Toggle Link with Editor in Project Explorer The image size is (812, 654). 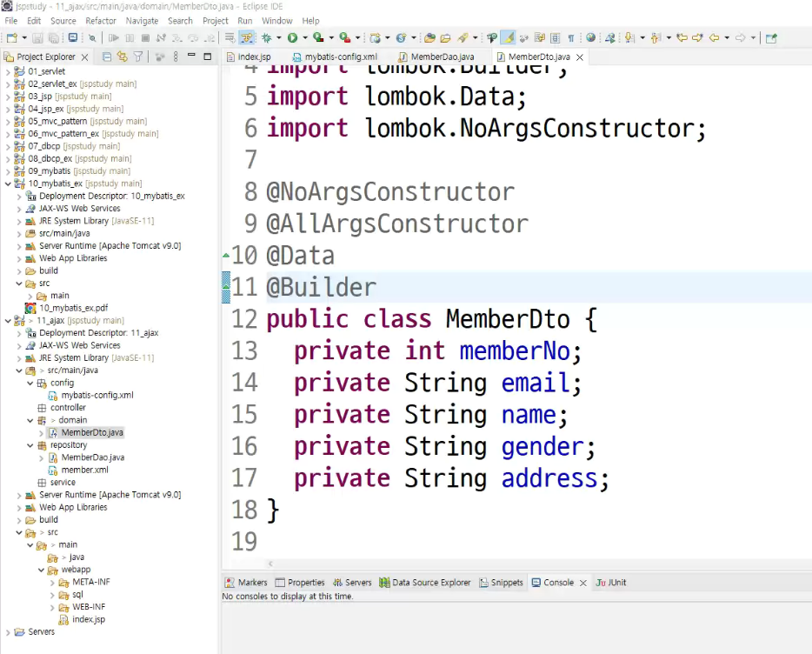coord(123,57)
